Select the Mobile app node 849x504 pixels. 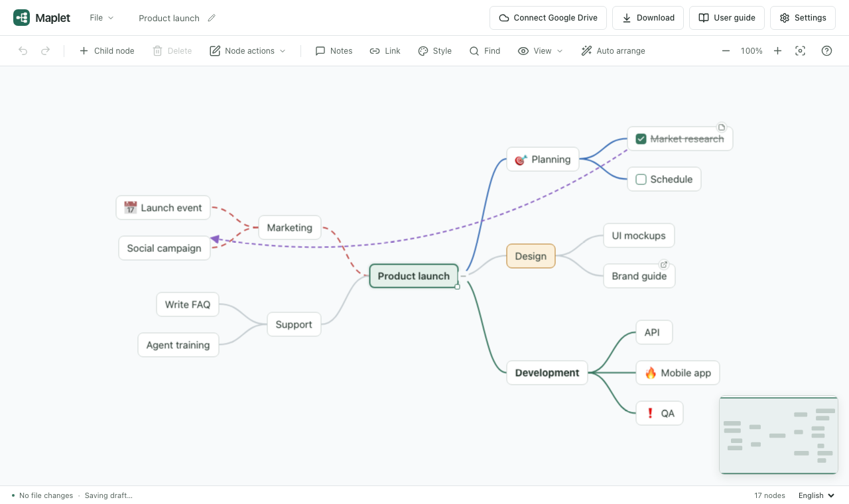click(x=678, y=373)
